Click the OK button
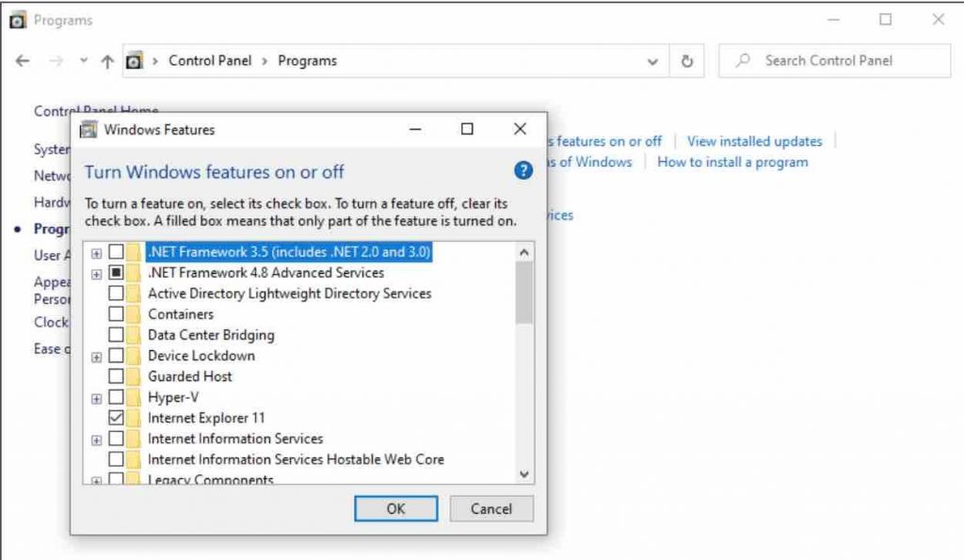This screenshot has height=560, width=964. pos(395,508)
